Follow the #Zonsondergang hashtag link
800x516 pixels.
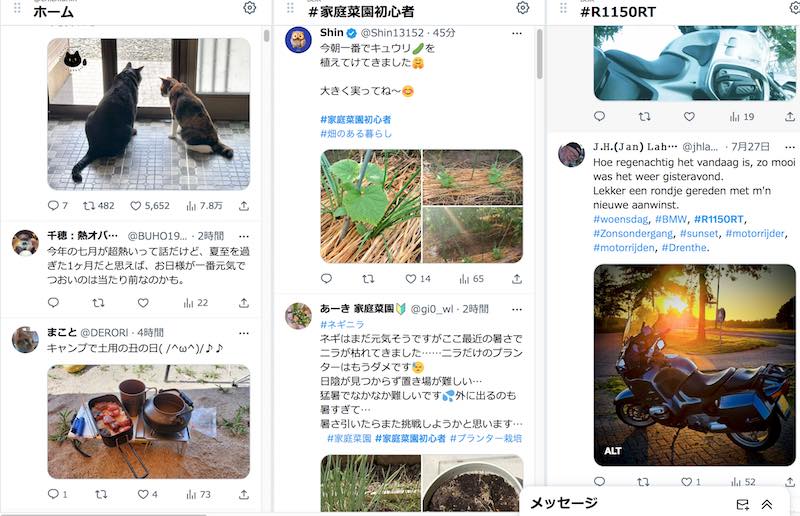633,233
